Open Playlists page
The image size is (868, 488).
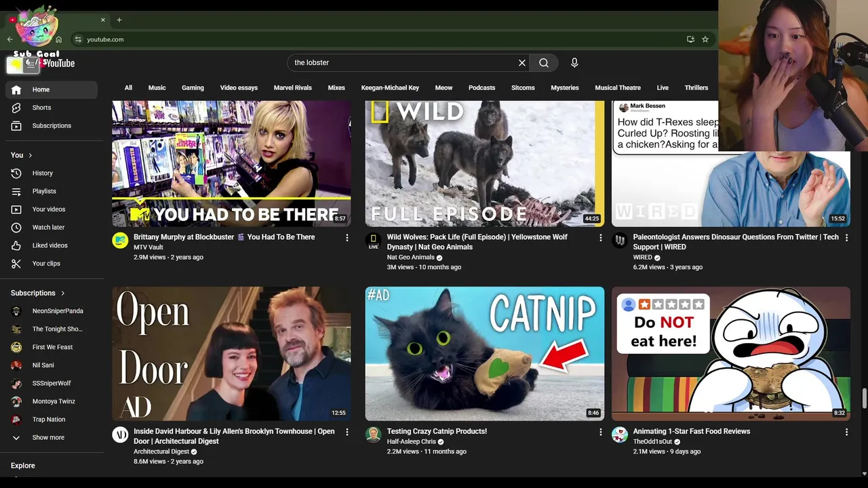52,191
